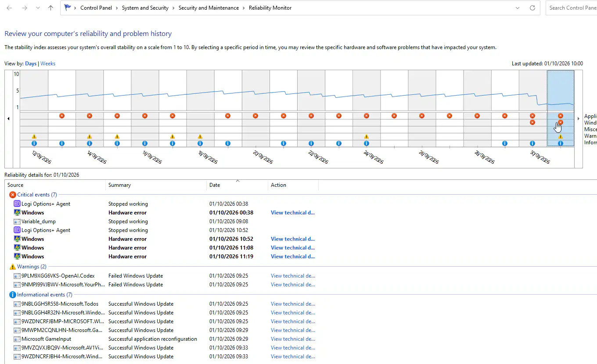597x364 pixels.
Task: View technical details for Microsoft.Todos update
Action: pos(293,304)
